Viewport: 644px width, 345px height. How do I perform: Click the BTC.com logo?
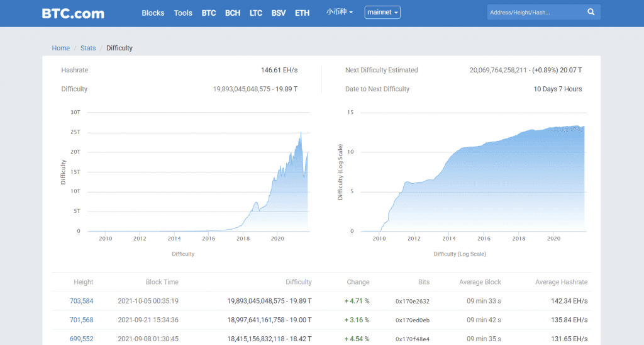[73, 13]
